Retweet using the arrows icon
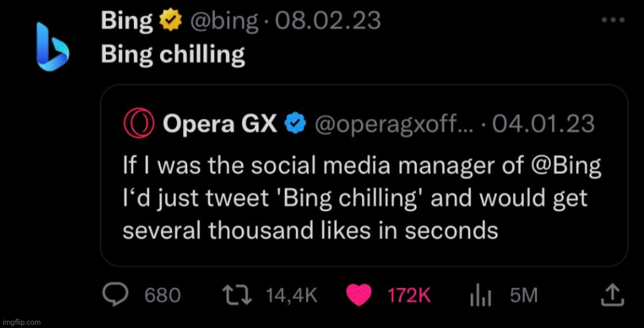This screenshot has width=644, height=328. coord(237,294)
